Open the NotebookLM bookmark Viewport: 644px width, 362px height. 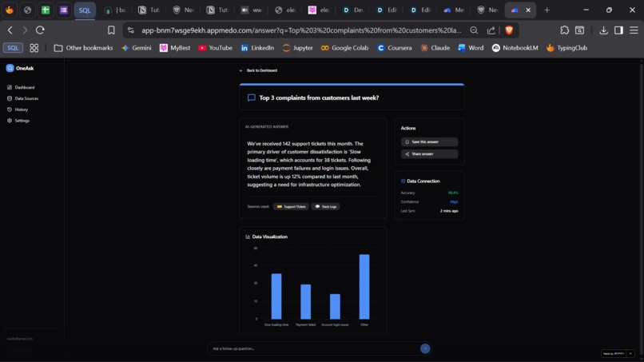click(515, 48)
